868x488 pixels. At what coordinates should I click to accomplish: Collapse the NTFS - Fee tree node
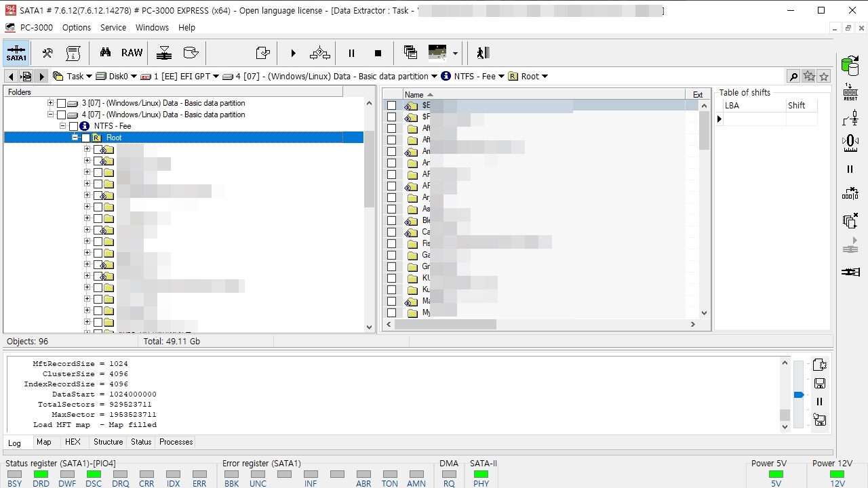[x=62, y=126]
